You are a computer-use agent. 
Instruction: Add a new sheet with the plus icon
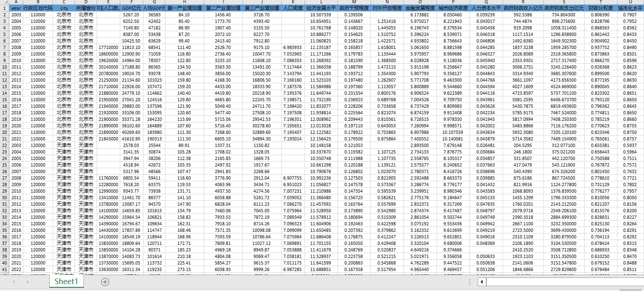point(105,282)
